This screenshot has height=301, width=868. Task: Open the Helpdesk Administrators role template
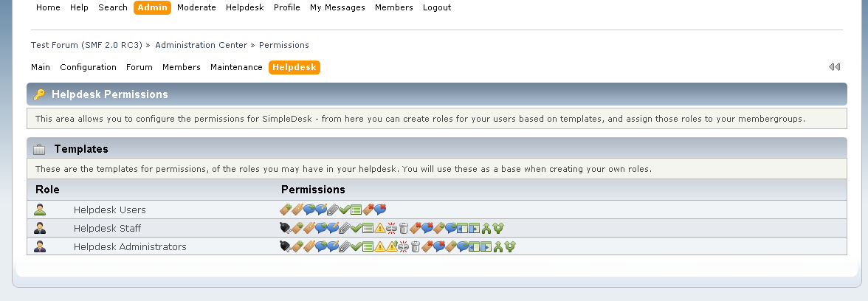coord(130,246)
